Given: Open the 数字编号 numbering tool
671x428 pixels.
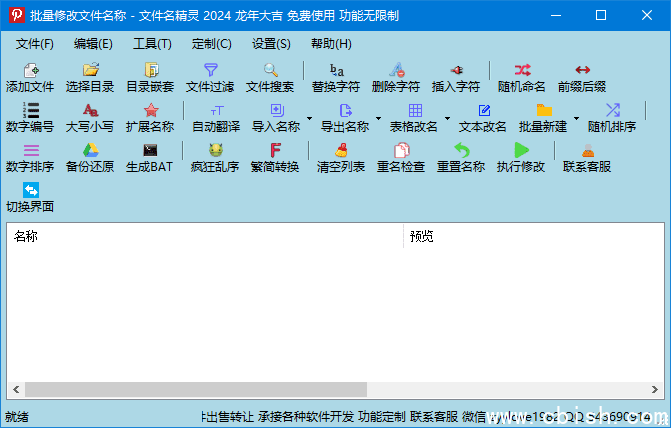Looking at the screenshot, I should coord(30,118).
